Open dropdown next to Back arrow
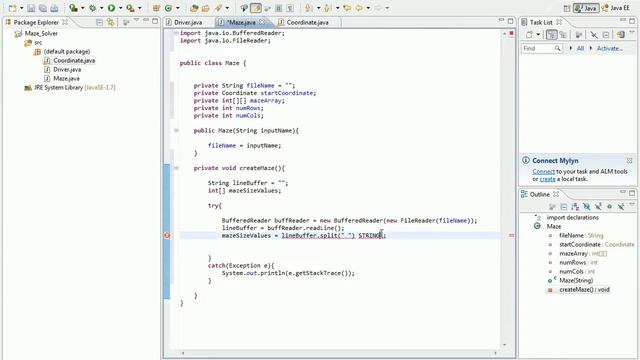Viewport: 640px width, 360px height. (368, 8)
